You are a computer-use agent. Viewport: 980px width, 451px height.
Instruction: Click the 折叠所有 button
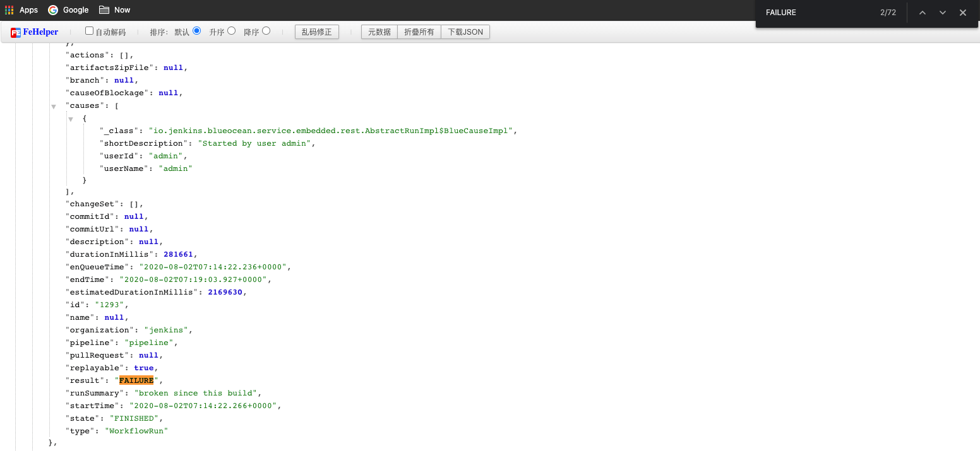(419, 32)
